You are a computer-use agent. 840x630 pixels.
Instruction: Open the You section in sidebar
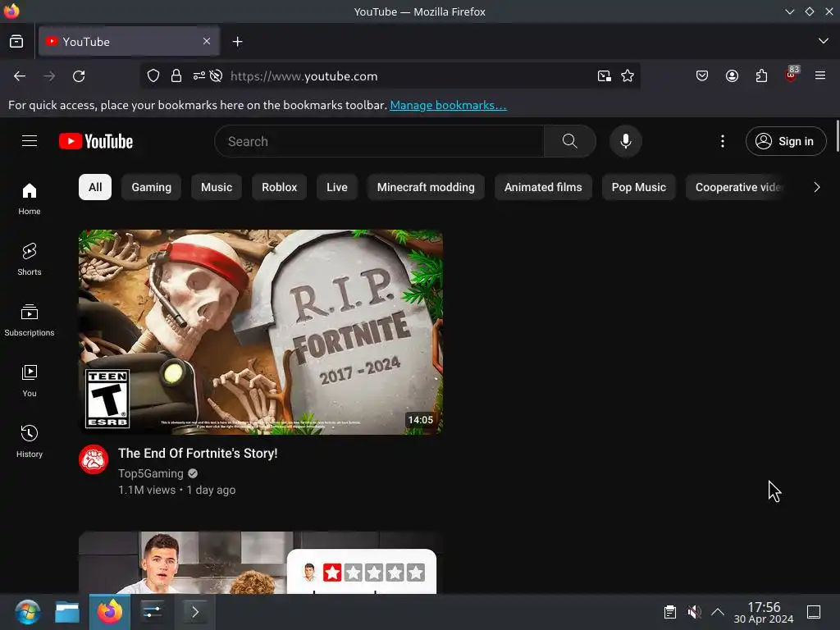tap(30, 381)
